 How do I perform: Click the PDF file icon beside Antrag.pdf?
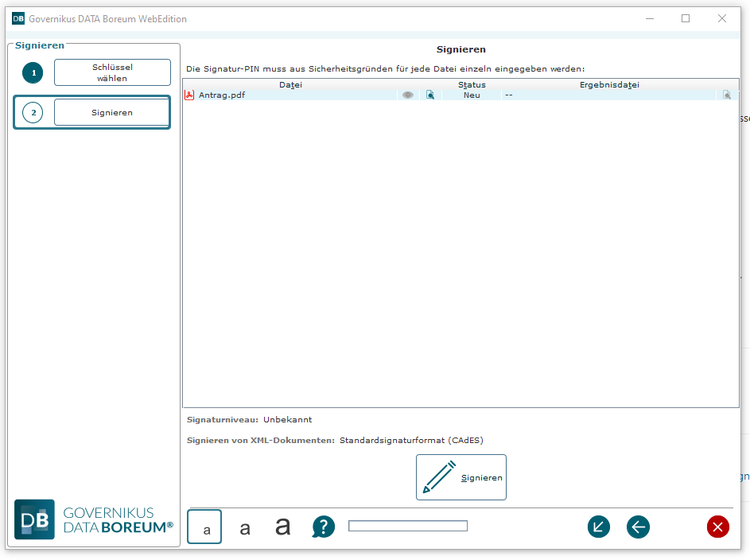click(189, 95)
